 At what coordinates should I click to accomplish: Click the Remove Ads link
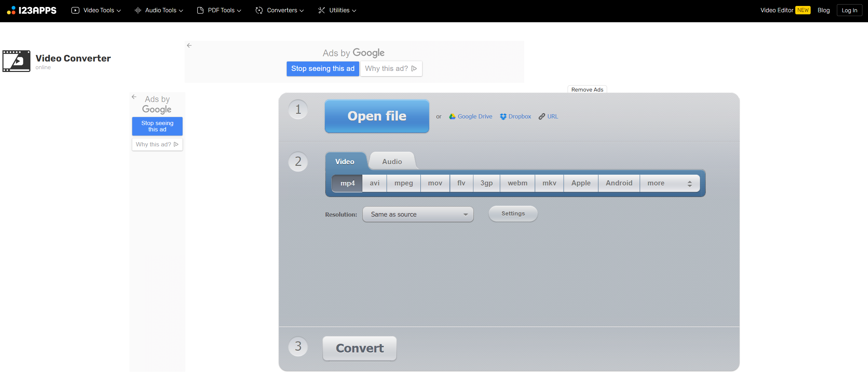pyautogui.click(x=587, y=89)
